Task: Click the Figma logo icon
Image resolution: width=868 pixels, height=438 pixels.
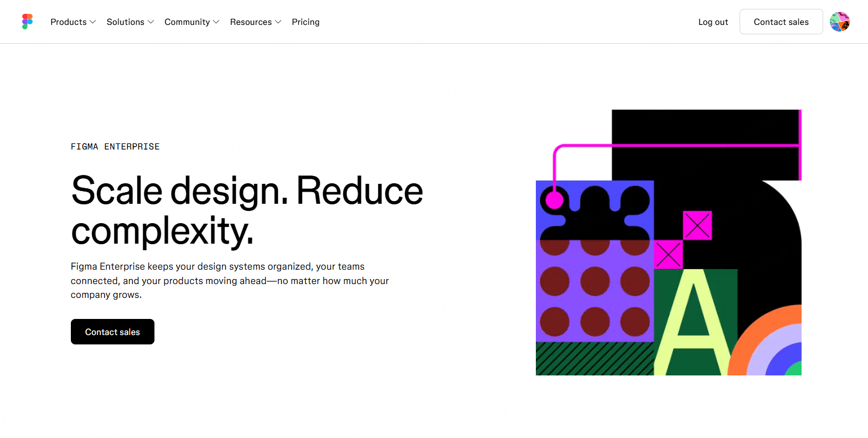Action: coord(28,22)
